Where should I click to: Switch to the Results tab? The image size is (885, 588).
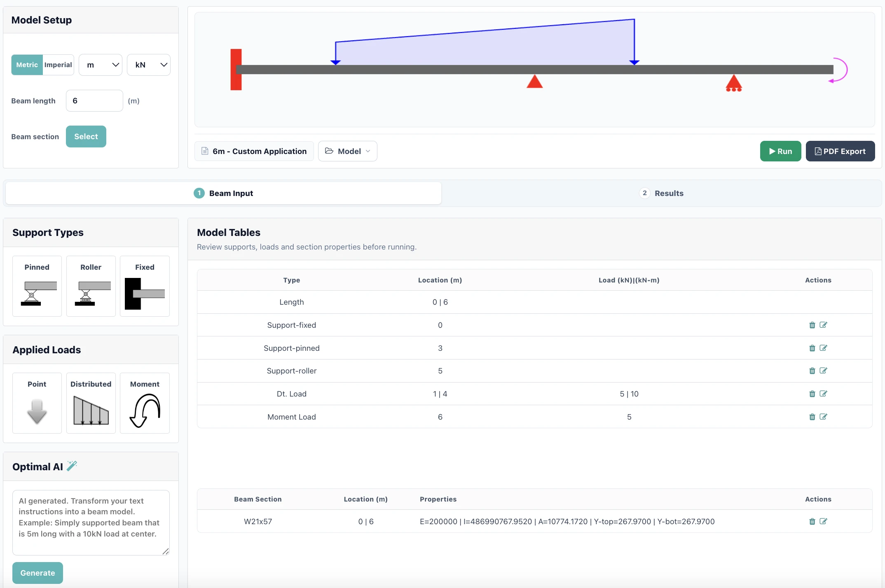[661, 193]
